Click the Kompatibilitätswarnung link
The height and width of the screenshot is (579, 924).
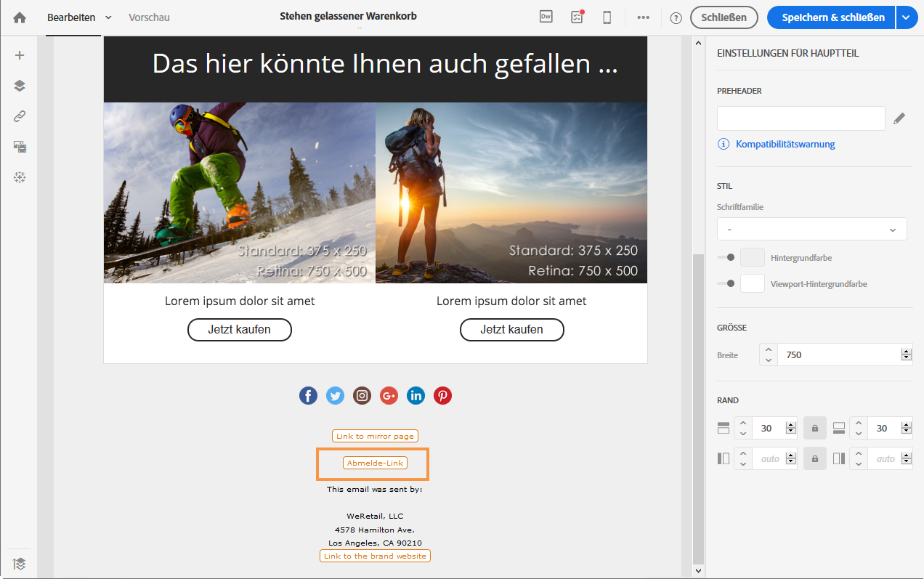point(785,144)
